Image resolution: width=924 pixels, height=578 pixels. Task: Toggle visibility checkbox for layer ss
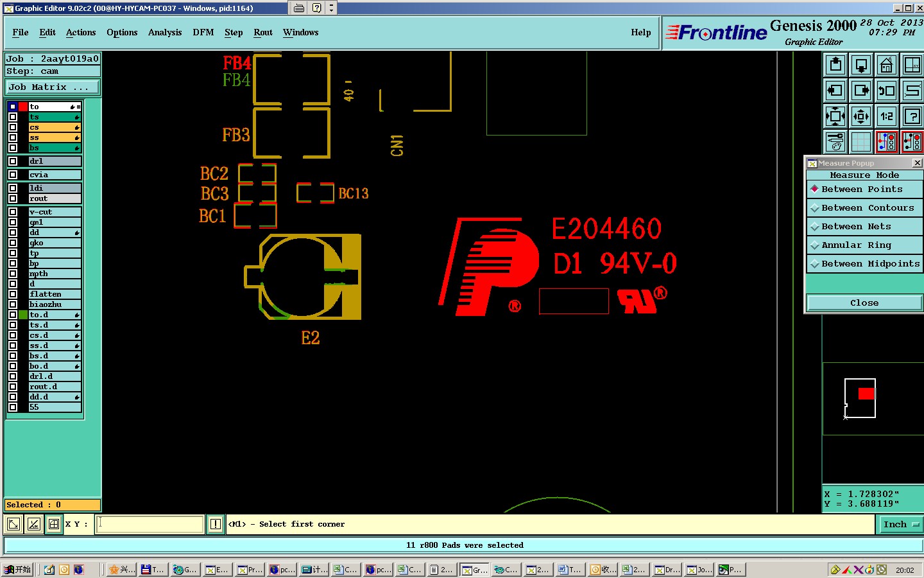point(13,137)
